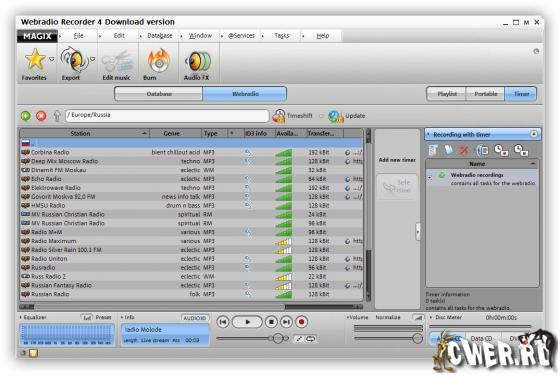The image size is (560, 375).
Task: Click the Export speaker icon
Action: pyautogui.click(x=74, y=60)
